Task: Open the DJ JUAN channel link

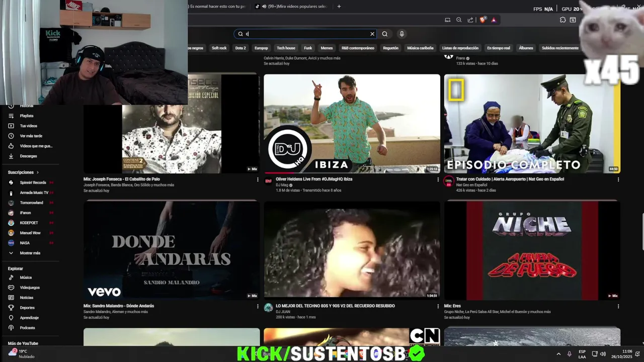Action: coord(283,312)
